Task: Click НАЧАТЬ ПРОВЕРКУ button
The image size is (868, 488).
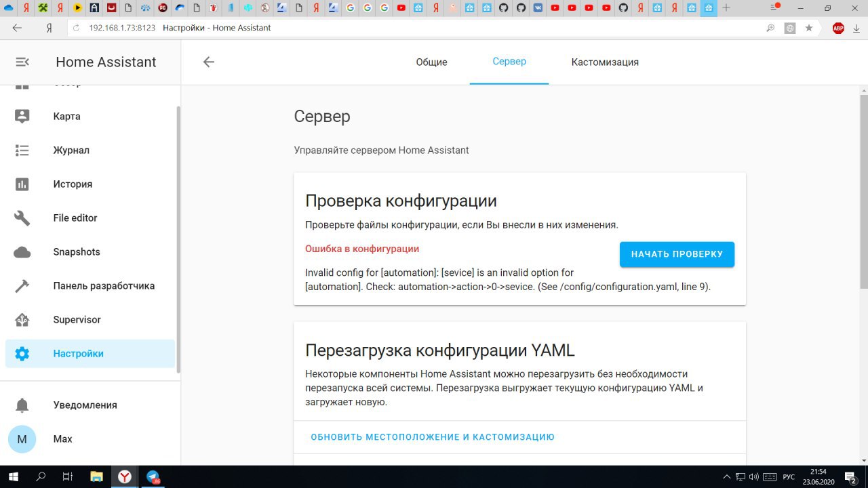Action: pos(677,254)
